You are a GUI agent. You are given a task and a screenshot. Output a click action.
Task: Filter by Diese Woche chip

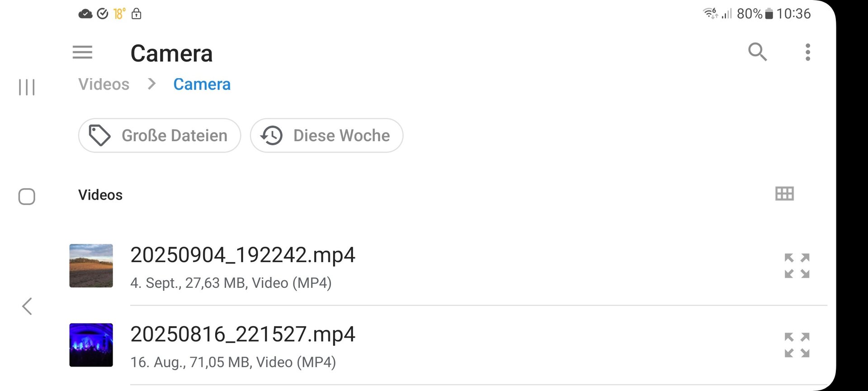(326, 135)
